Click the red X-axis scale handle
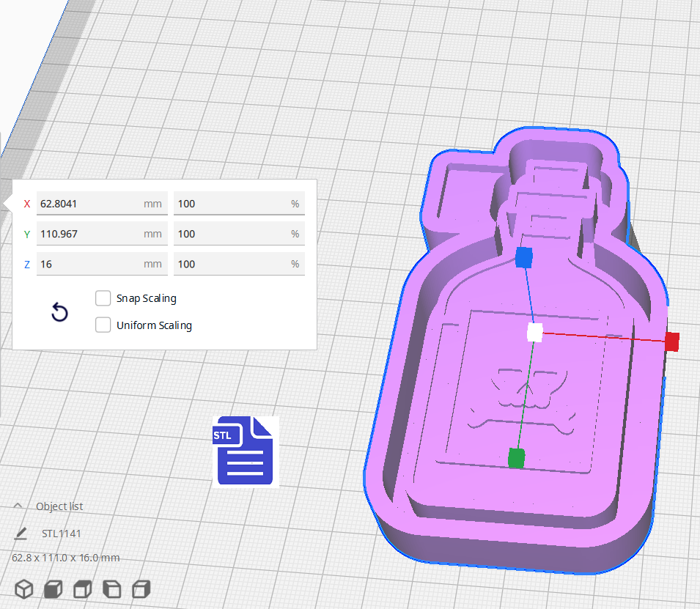Image resolution: width=700 pixels, height=609 pixels. pos(671,342)
